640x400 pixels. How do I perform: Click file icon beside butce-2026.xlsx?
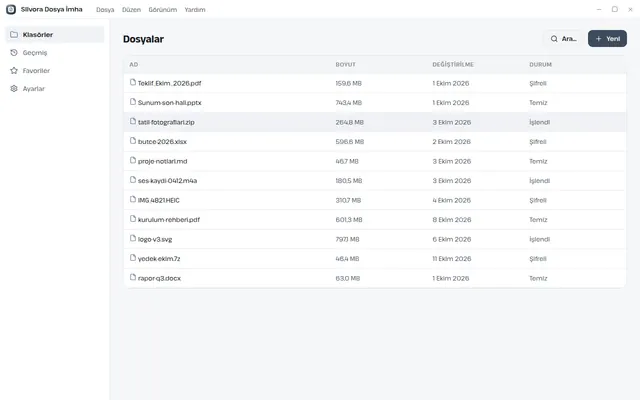[133, 141]
